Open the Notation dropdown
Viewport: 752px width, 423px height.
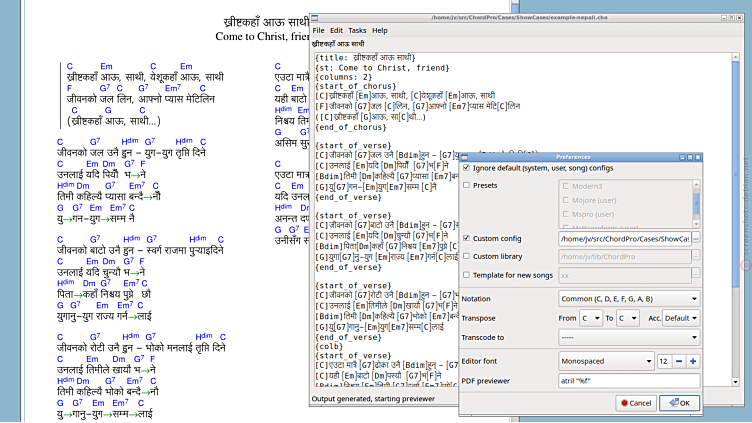click(629, 298)
